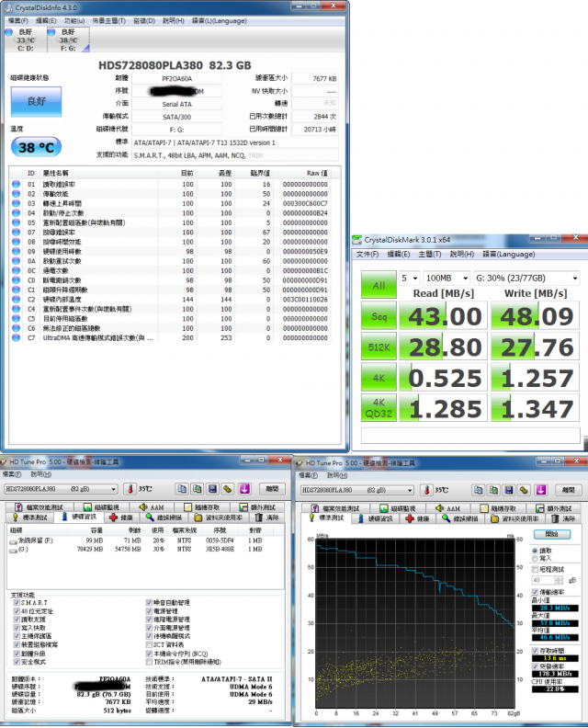The width and height of the screenshot is (588, 728).
Task: Run the All benchmark in CrystalDiskMark
Action: [379, 285]
